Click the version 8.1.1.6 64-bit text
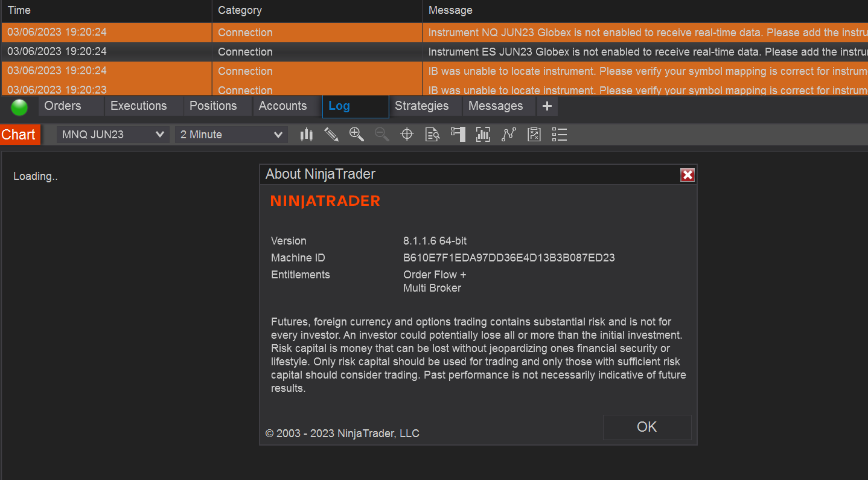The height and width of the screenshot is (480, 868). 435,241
